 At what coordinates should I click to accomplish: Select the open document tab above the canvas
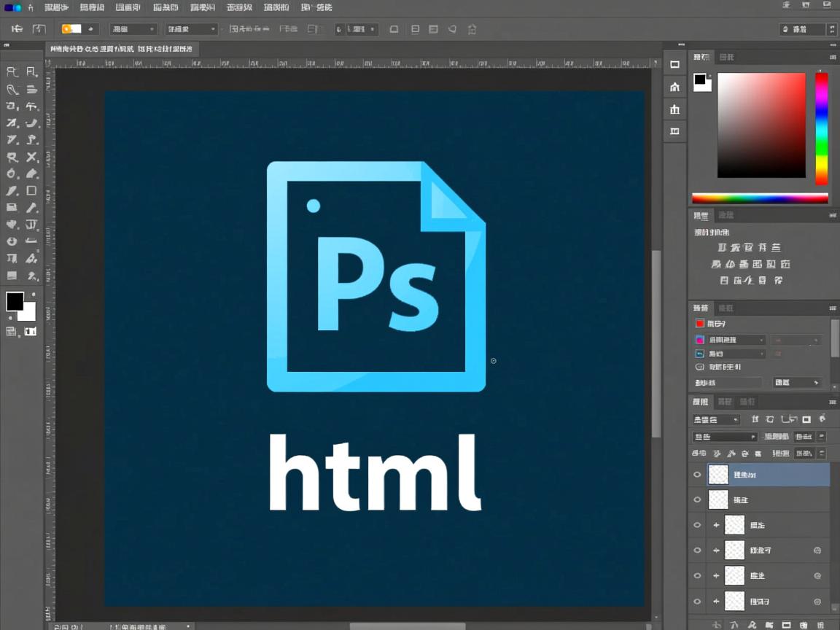[x=121, y=49]
